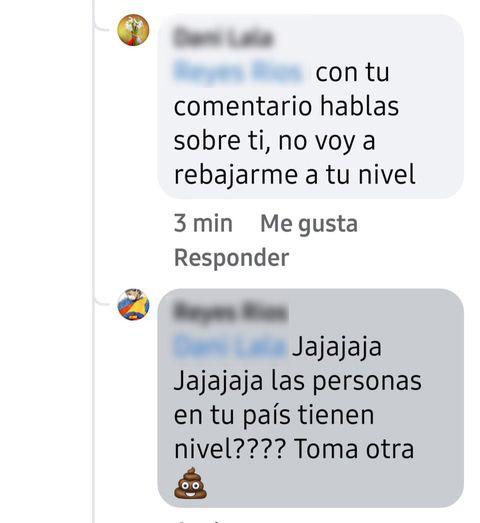Click the text 'en tu país tienen'
Viewport: 480px width, 523px height.
point(274,415)
